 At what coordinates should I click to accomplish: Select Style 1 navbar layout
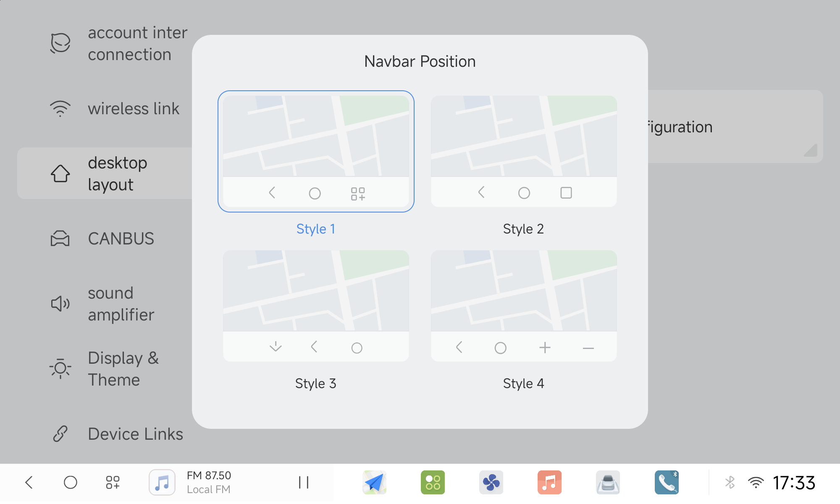click(316, 151)
